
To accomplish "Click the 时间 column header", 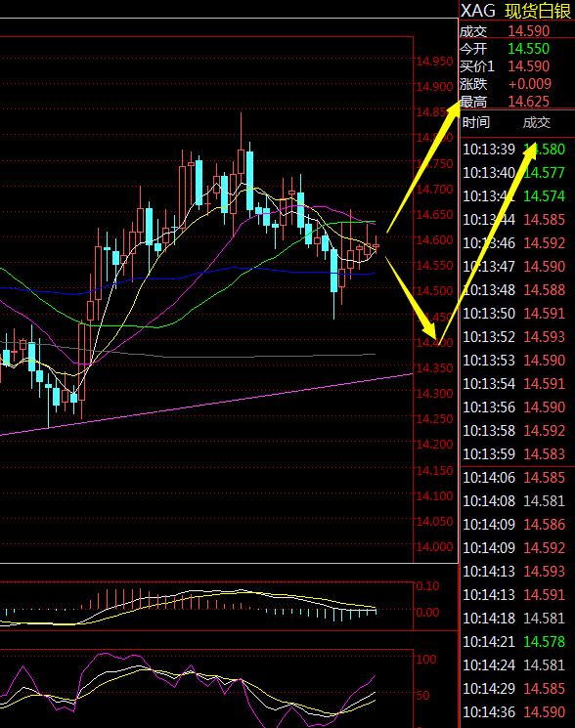I will coord(476,122).
